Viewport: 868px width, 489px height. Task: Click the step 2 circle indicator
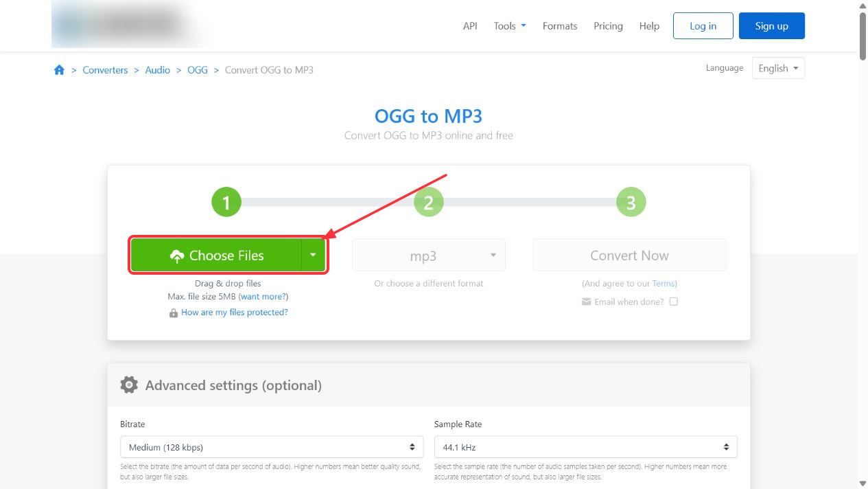(x=429, y=202)
